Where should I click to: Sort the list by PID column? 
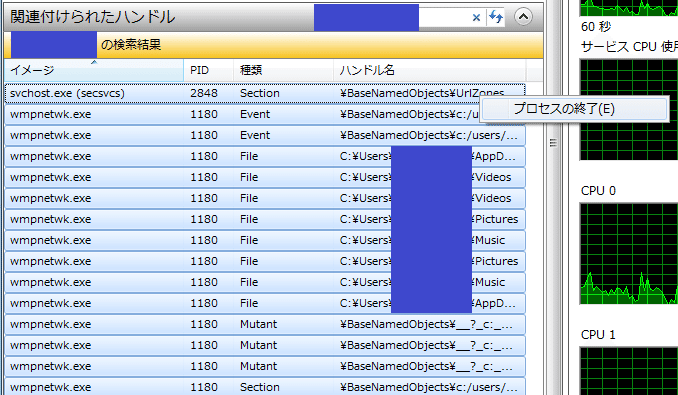click(209, 70)
